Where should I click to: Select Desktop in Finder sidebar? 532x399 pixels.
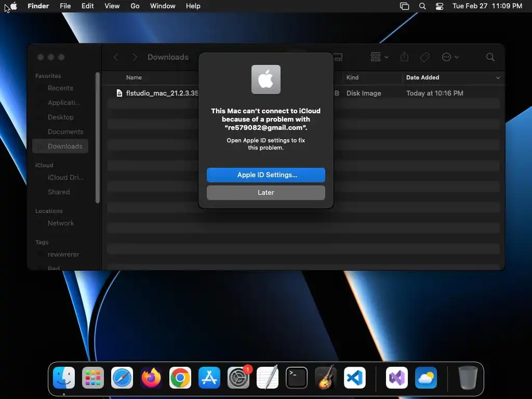pyautogui.click(x=60, y=117)
